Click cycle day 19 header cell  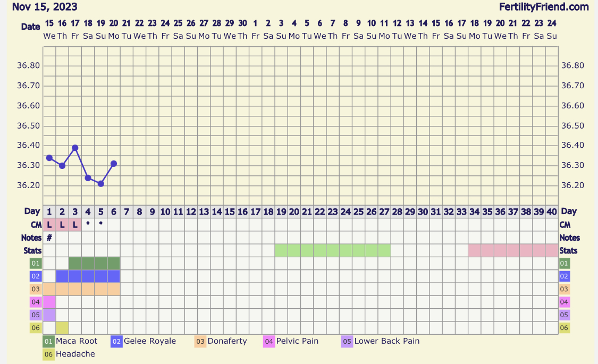tap(281, 211)
